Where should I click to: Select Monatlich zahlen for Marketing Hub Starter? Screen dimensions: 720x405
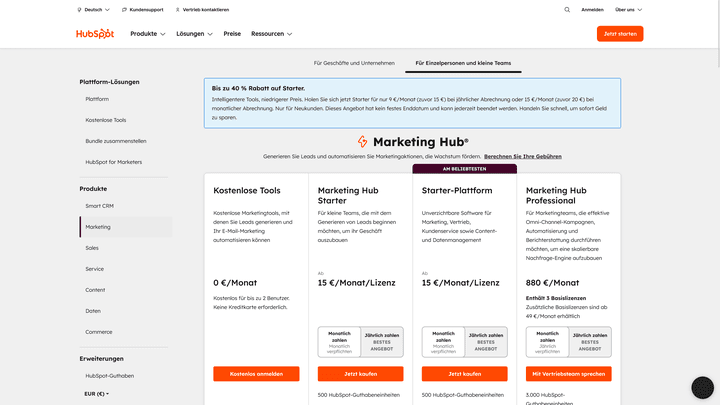[339, 342]
